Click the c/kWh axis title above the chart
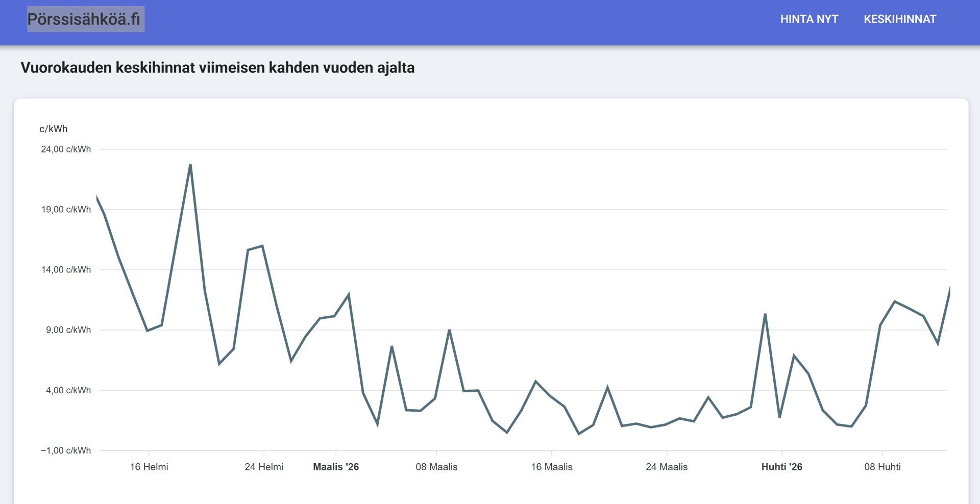 coord(53,129)
